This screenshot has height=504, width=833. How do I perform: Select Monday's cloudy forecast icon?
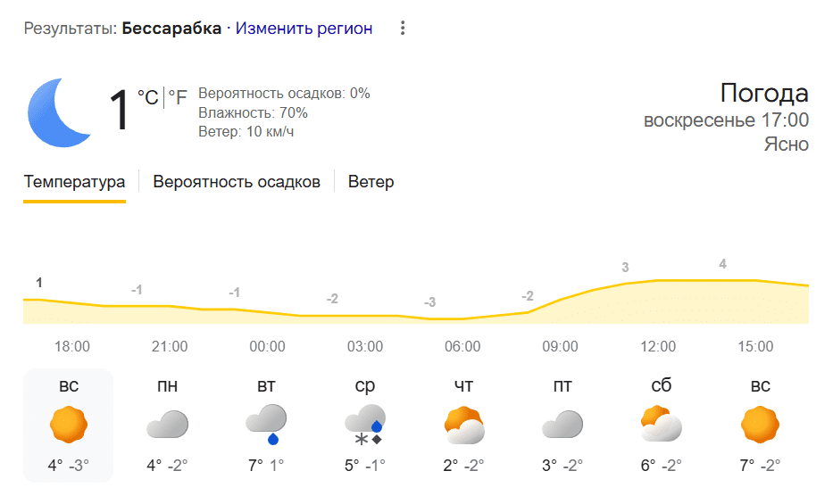pos(167,425)
